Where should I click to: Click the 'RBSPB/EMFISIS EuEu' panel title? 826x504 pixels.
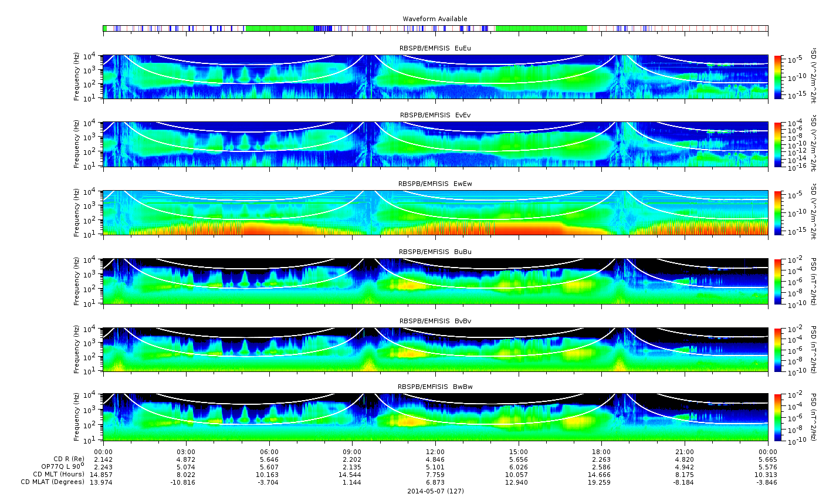click(435, 48)
